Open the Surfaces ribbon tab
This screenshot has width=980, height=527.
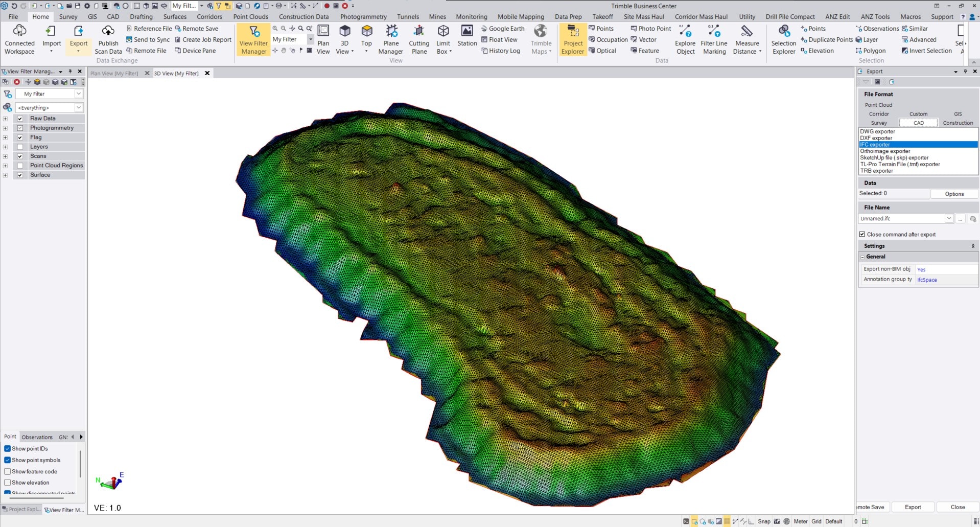point(175,16)
